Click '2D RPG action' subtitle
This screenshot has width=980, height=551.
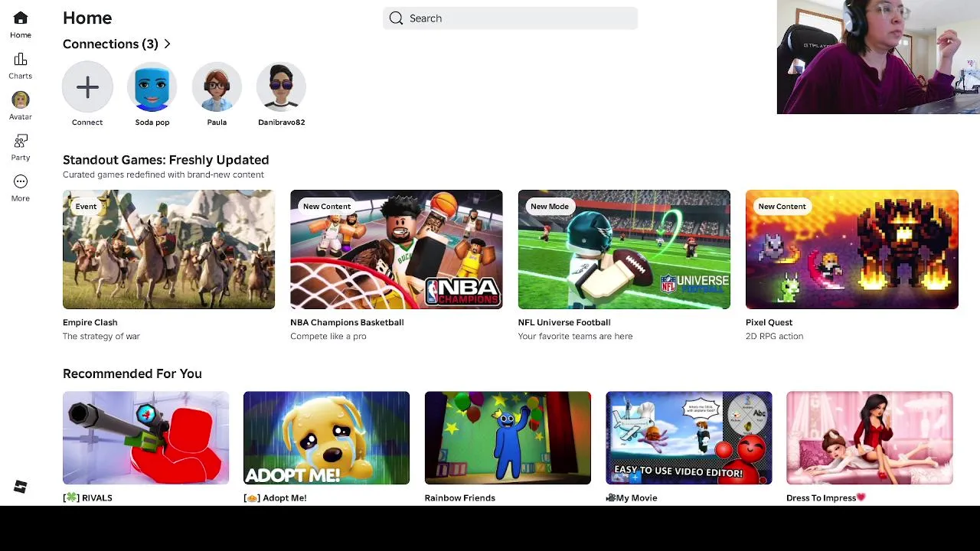click(774, 336)
